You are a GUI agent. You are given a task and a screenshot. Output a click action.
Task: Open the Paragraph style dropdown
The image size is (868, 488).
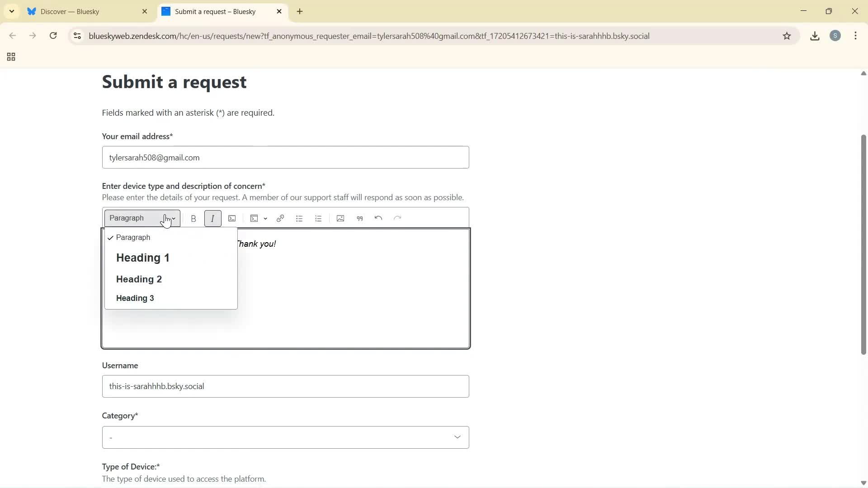pos(141,218)
